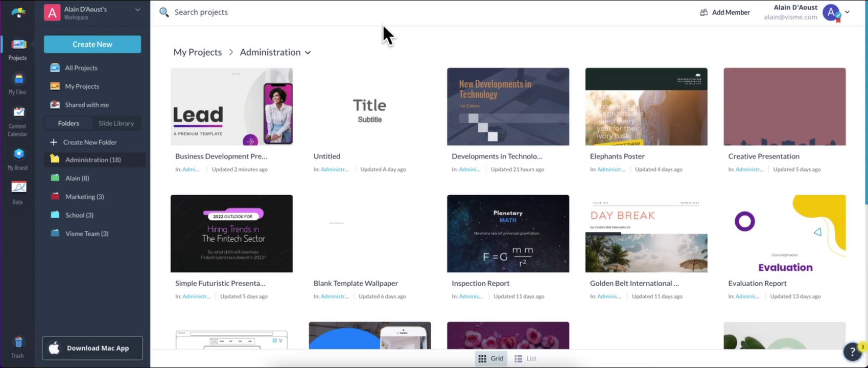Switch to Grid view
The height and width of the screenshot is (368, 868).
490,359
